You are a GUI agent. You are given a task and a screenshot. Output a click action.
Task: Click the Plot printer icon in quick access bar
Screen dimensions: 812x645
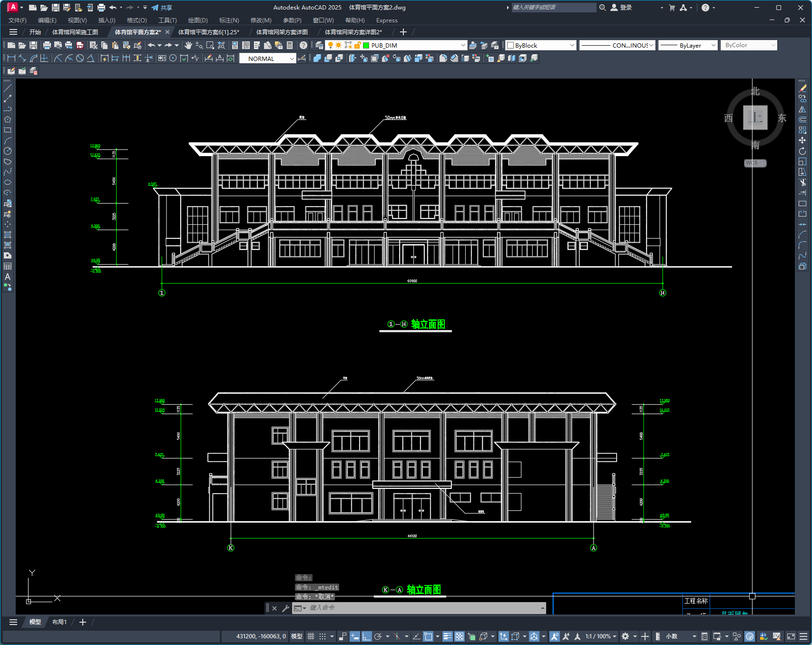coord(101,8)
